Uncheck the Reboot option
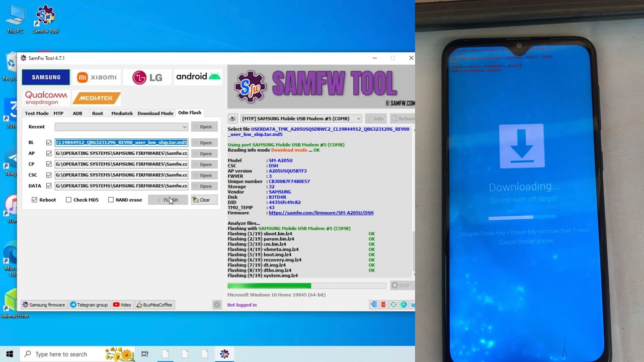Image resolution: width=644 pixels, height=362 pixels. (34, 200)
